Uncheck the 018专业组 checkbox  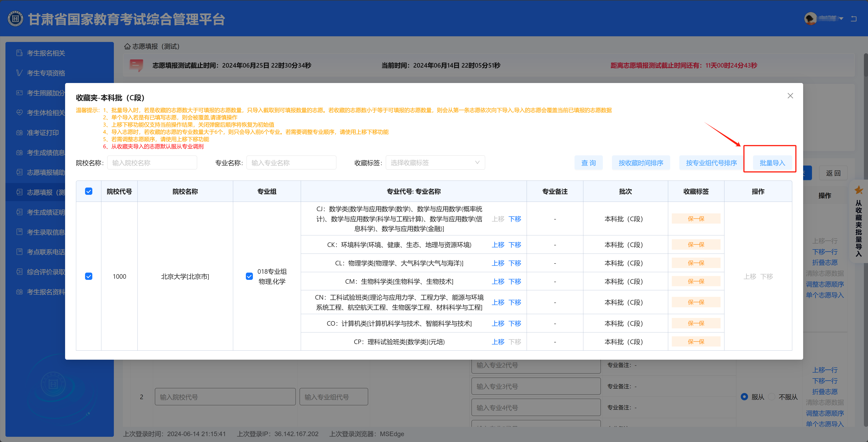(249, 276)
